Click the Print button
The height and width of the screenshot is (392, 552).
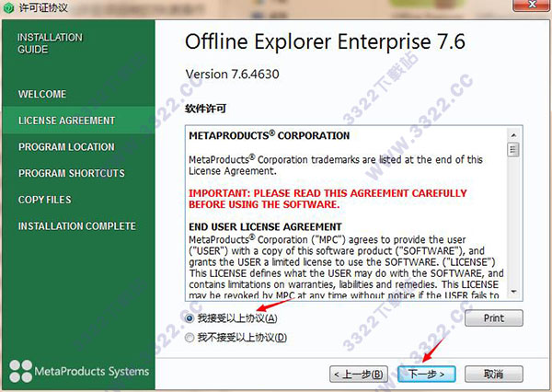[493, 318]
